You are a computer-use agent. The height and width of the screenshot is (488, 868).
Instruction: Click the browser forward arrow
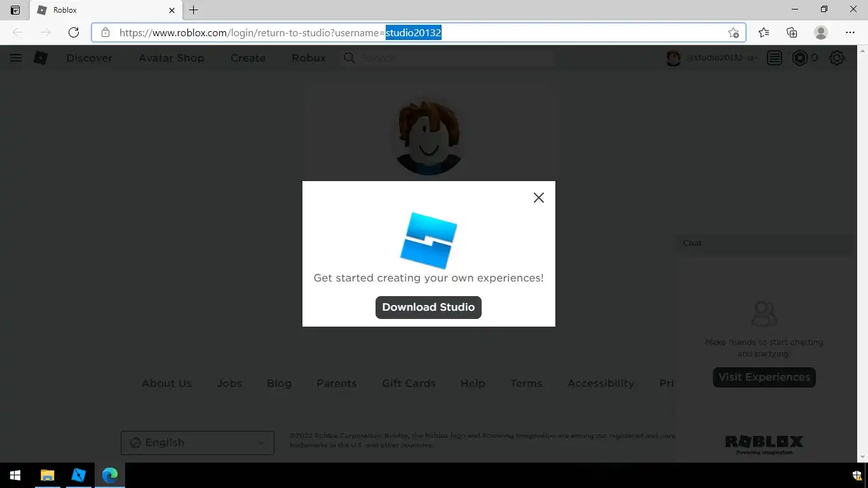point(46,32)
